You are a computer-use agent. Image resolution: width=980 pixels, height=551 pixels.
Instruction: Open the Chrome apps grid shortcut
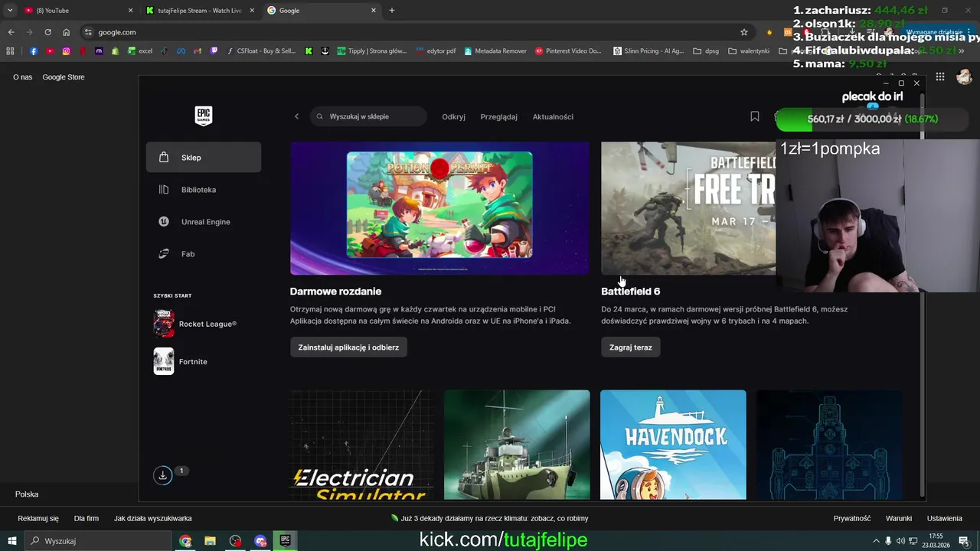pos(10,51)
